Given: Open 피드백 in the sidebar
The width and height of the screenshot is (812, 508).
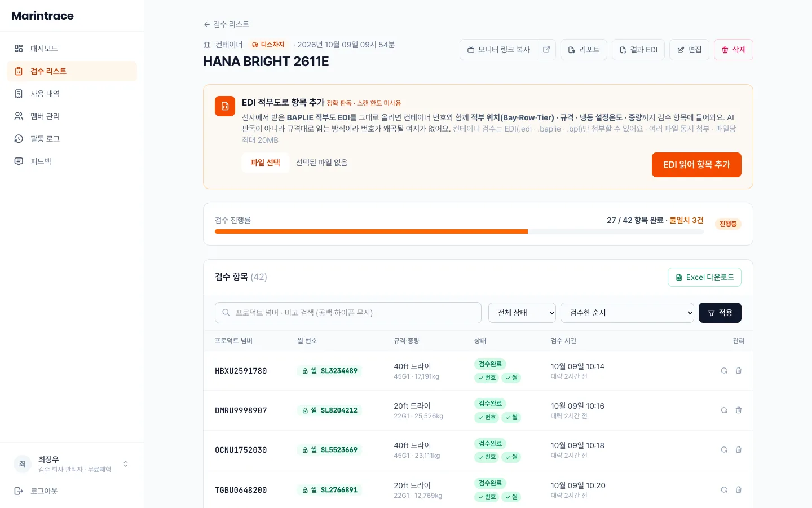Looking at the screenshot, I should tap(72, 161).
